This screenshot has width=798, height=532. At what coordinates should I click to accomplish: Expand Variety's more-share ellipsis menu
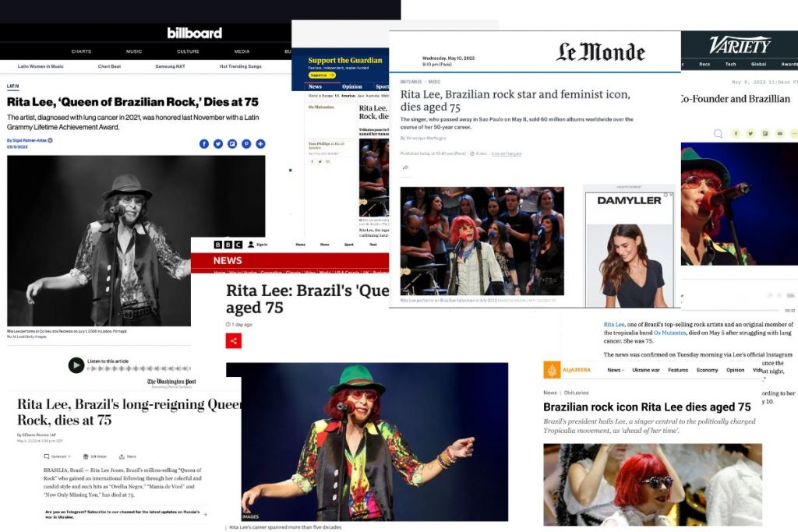point(794,133)
